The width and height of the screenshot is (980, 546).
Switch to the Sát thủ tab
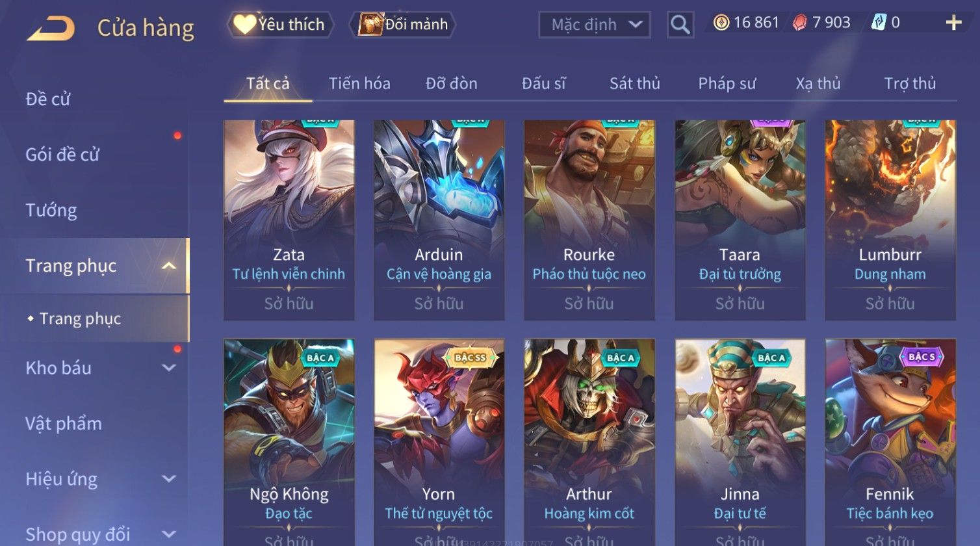point(634,83)
